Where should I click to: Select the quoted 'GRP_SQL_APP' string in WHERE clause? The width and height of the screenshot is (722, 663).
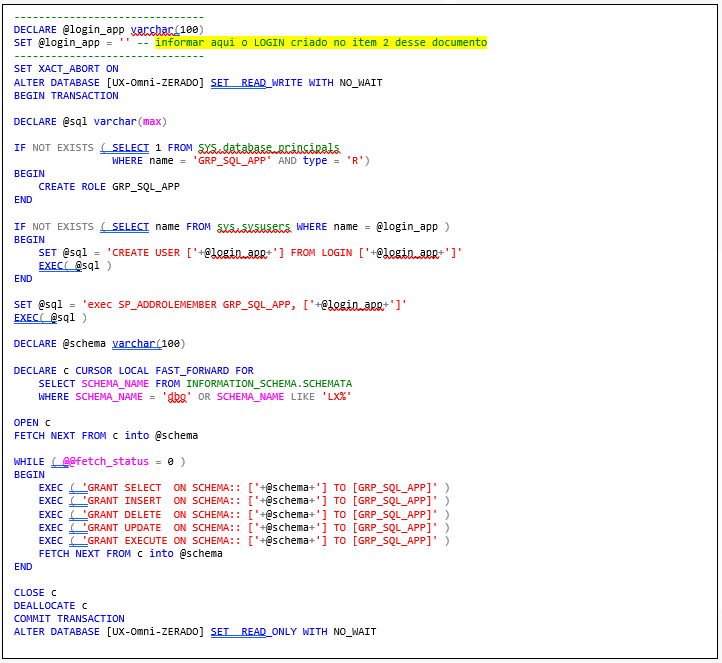pos(232,161)
